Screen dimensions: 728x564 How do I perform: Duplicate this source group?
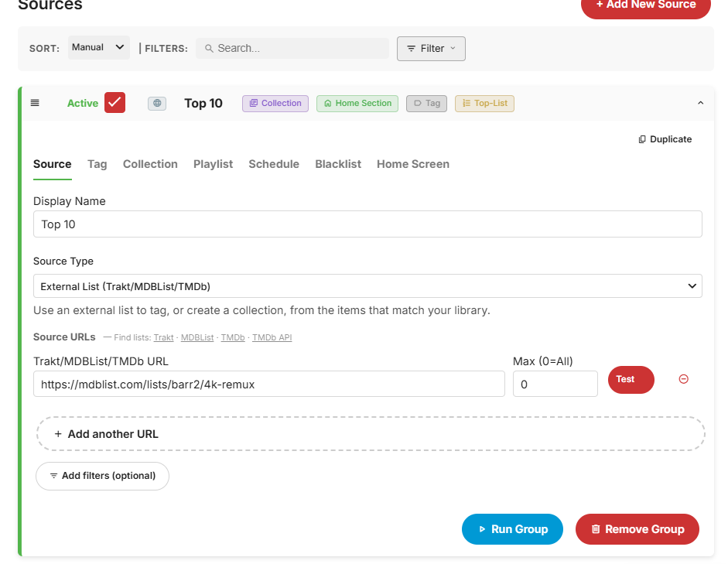tap(665, 139)
